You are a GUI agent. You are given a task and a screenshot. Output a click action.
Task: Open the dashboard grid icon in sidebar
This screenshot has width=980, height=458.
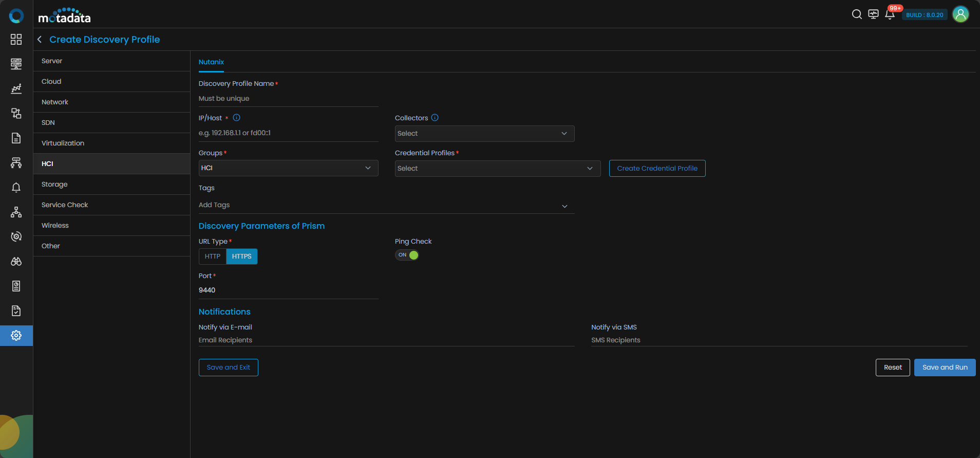tap(16, 40)
